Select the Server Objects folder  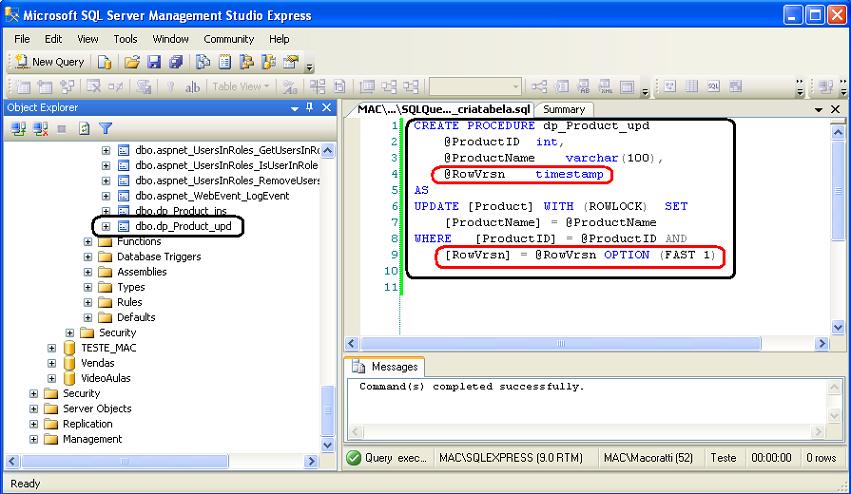click(x=96, y=409)
